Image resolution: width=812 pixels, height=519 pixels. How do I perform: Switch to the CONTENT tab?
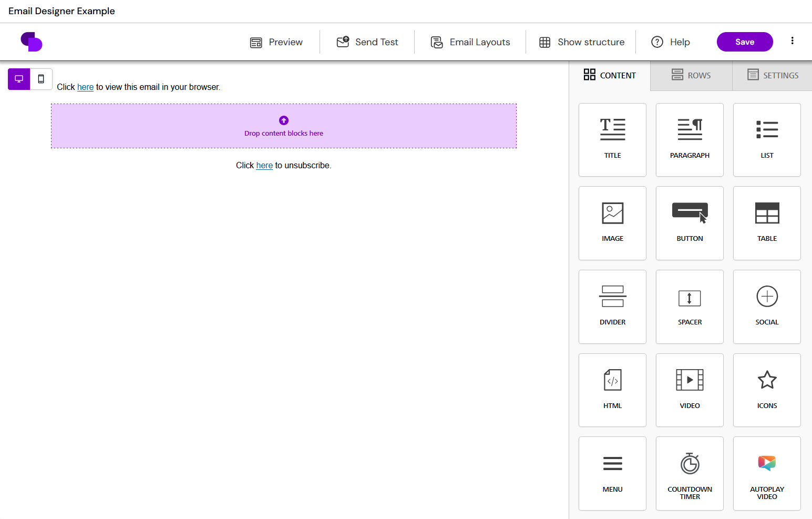tap(610, 75)
